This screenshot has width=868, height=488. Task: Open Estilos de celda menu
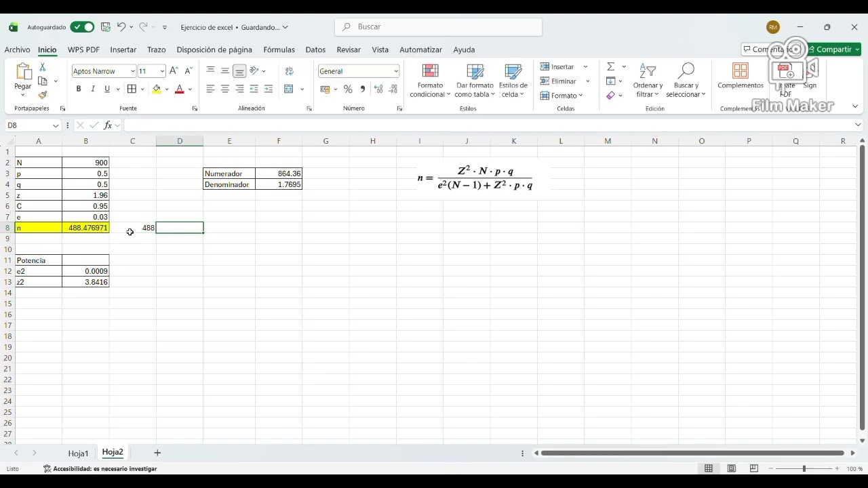513,81
